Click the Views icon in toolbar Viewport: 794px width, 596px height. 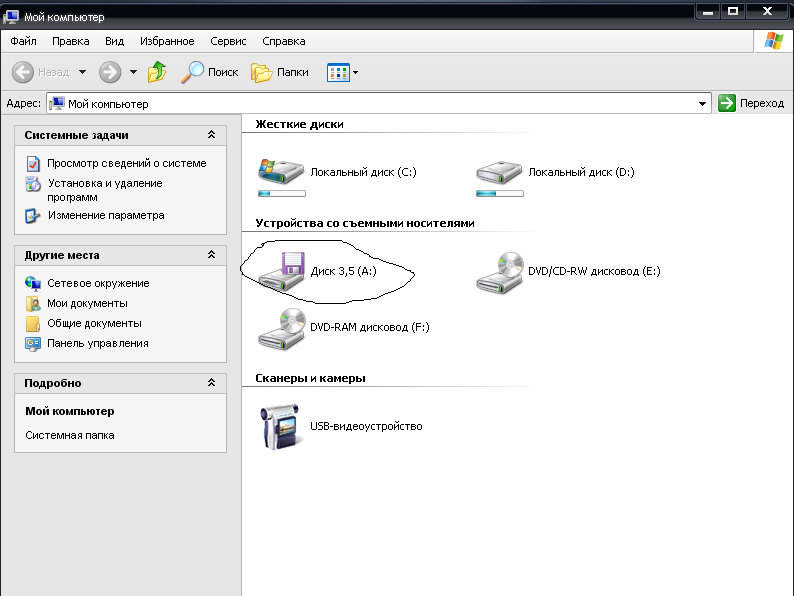pyautogui.click(x=338, y=72)
